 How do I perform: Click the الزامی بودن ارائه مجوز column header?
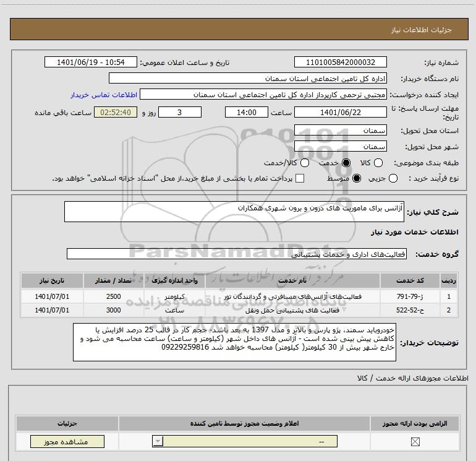pyautogui.click(x=415, y=423)
